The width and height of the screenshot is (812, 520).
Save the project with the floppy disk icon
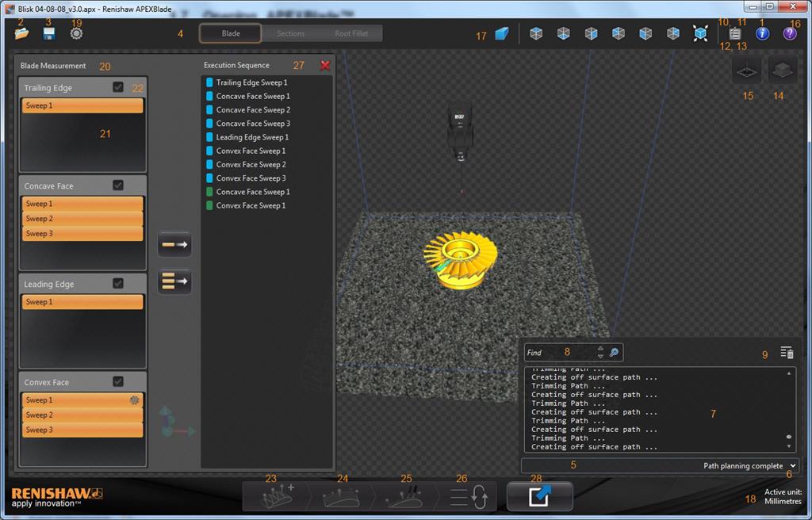48,33
